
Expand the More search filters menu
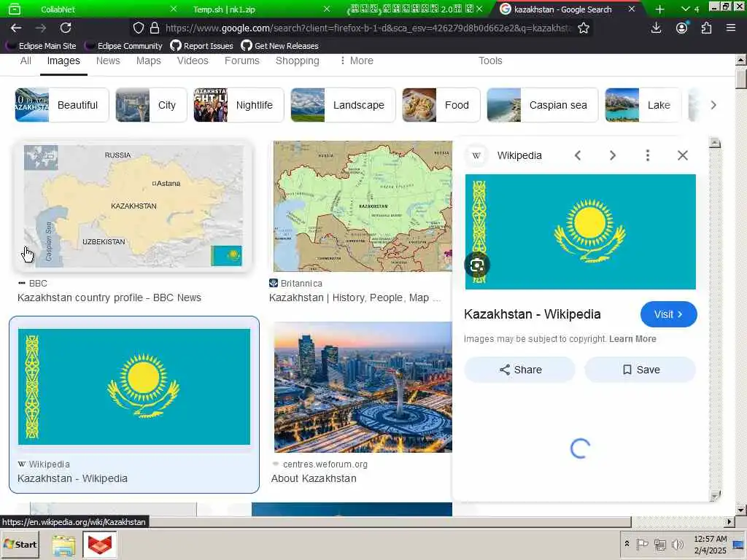[x=356, y=61]
